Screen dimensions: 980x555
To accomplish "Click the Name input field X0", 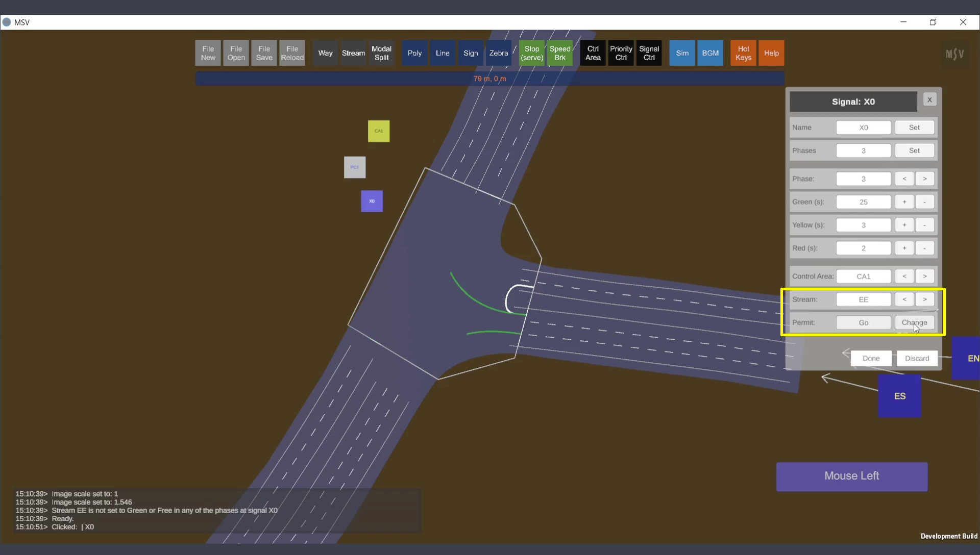I will click(863, 128).
